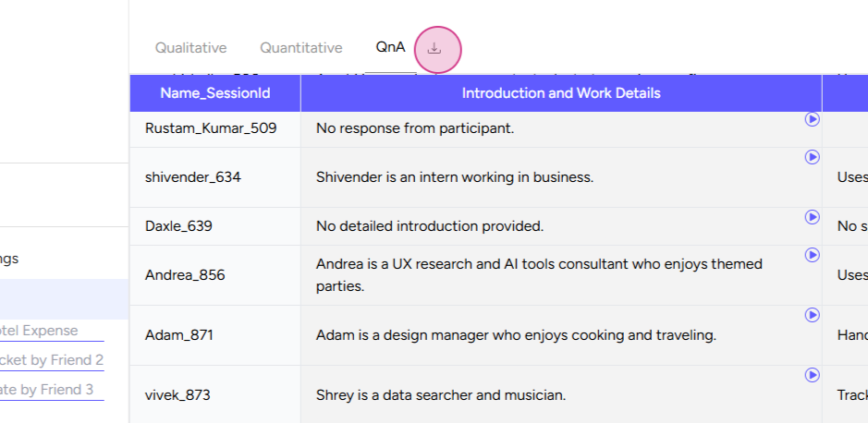The width and height of the screenshot is (868, 423).
Task: Click the download icon next to QnA
Action: pyautogui.click(x=434, y=49)
